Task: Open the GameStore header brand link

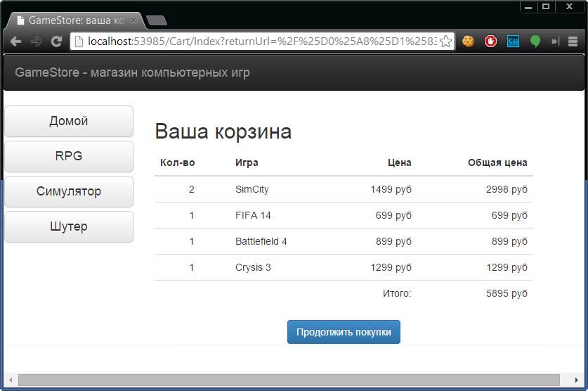Action: click(x=132, y=72)
